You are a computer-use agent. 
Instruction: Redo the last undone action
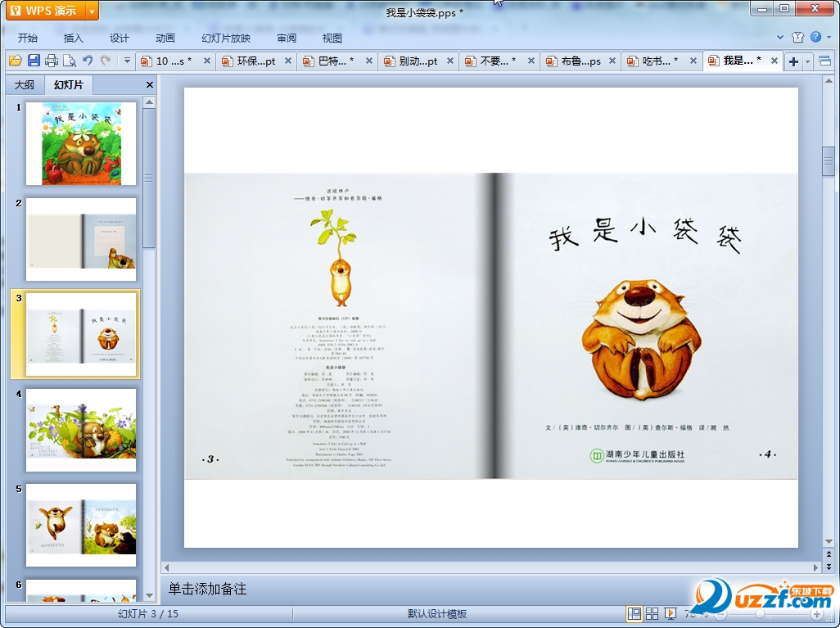tap(106, 61)
